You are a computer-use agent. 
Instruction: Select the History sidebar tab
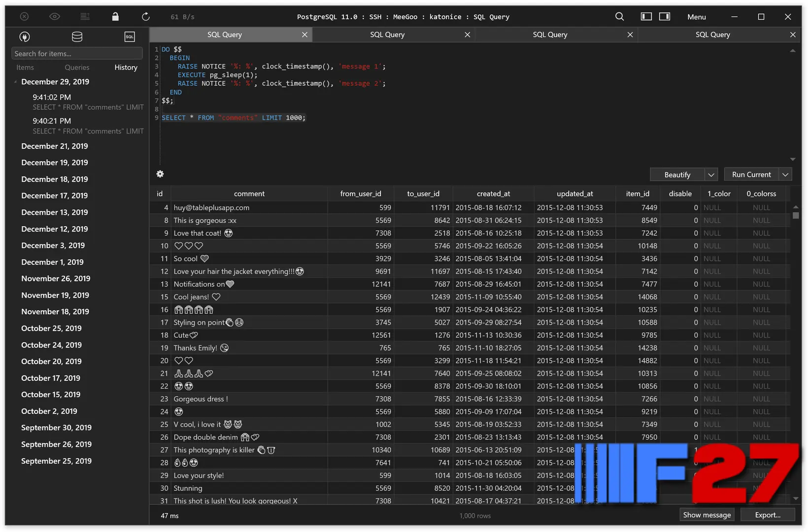click(x=126, y=67)
